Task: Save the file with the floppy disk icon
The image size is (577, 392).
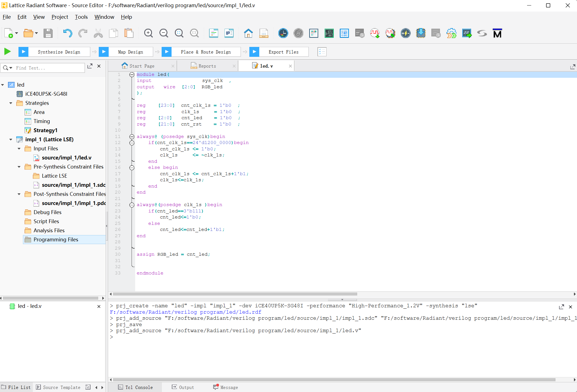Action: (x=48, y=33)
